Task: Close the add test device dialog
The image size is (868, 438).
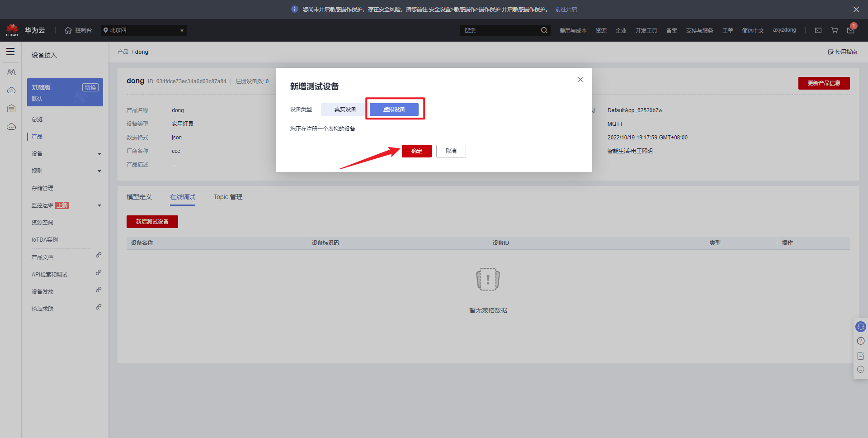Action: [x=580, y=80]
